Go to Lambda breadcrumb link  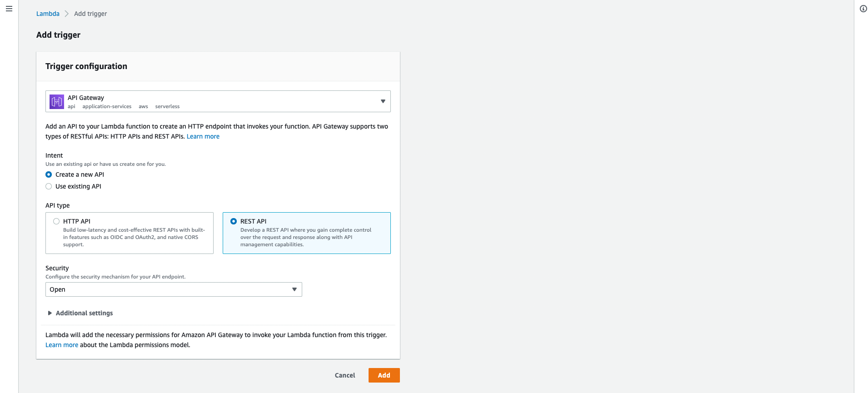(48, 14)
